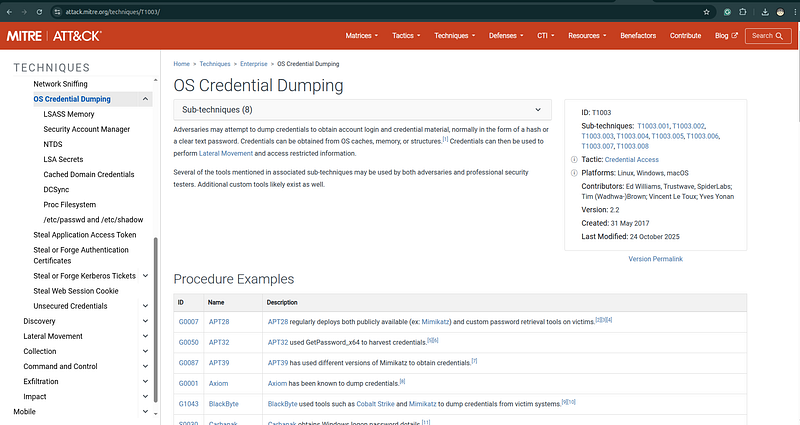Viewport: 800px width, 425px height.
Task: Click the address bar URL field
Action: point(378,12)
